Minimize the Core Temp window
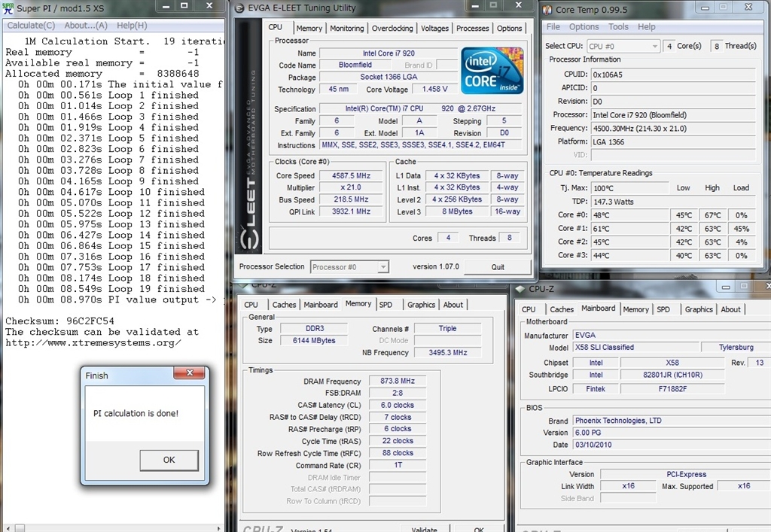 point(704,8)
